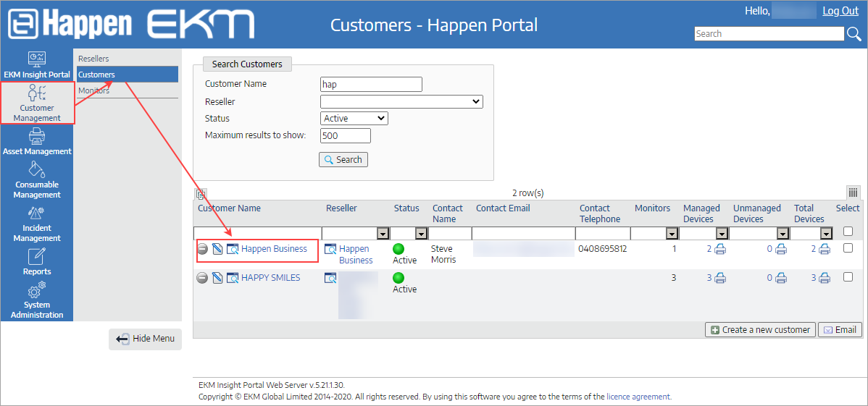Toggle the select-all checkbox in header
The height and width of the screenshot is (406, 868).
(848, 232)
